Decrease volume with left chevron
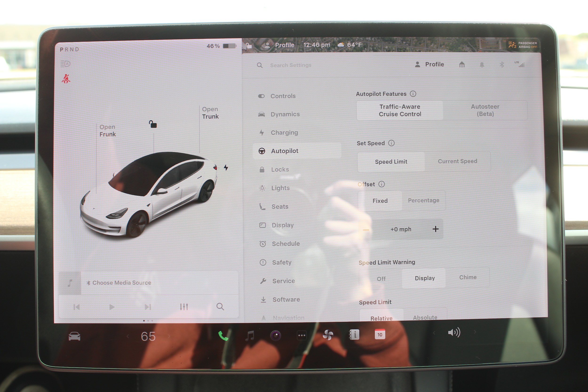Image resolution: width=588 pixels, height=392 pixels. tap(434, 333)
